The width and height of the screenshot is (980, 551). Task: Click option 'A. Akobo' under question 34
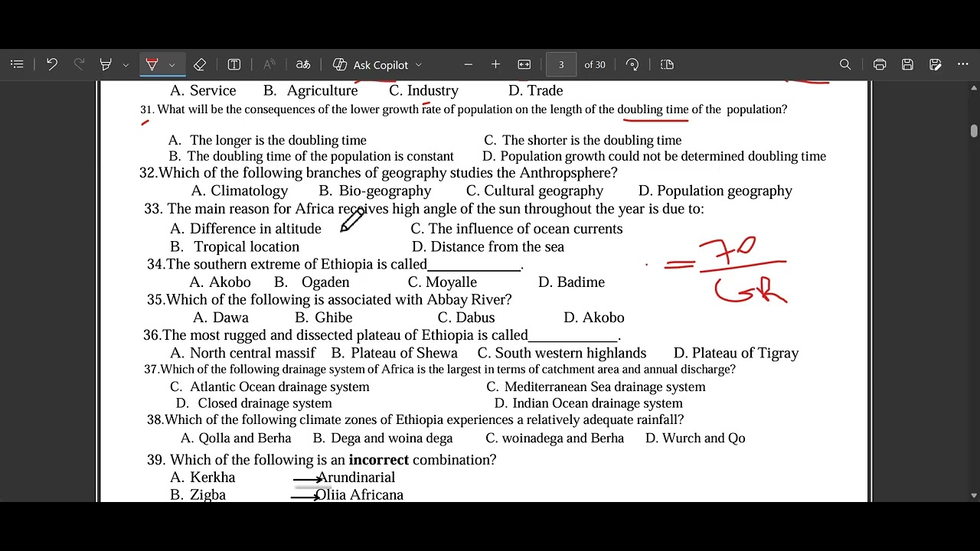pos(220,282)
